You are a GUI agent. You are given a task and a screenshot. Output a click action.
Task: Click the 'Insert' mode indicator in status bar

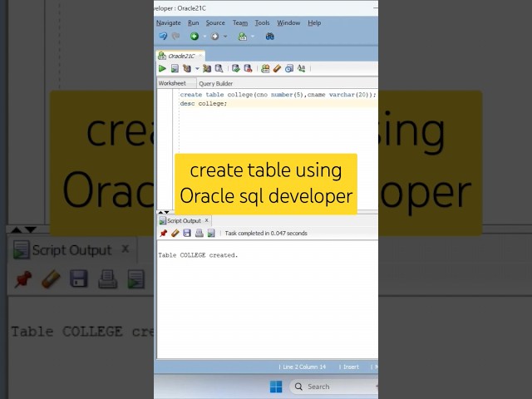pyautogui.click(x=351, y=367)
